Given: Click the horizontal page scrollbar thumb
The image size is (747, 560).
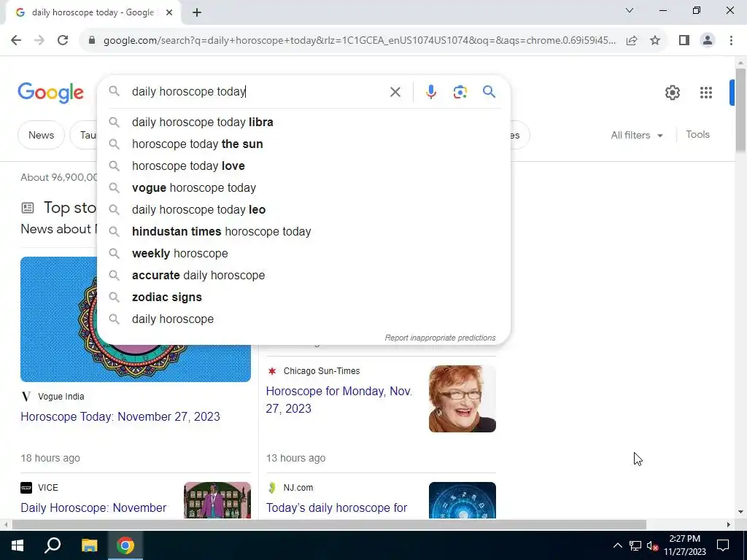Looking at the screenshot, I should [x=329, y=525].
